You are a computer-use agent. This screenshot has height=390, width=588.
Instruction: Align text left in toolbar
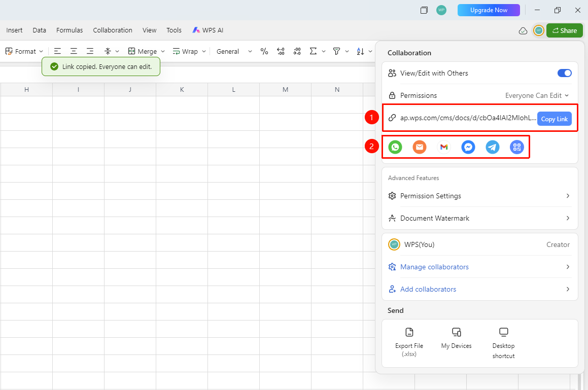[57, 51]
